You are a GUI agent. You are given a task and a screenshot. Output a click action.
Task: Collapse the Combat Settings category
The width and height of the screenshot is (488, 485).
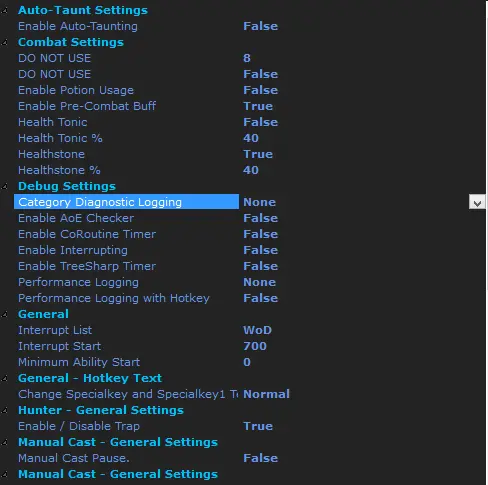[4, 43]
